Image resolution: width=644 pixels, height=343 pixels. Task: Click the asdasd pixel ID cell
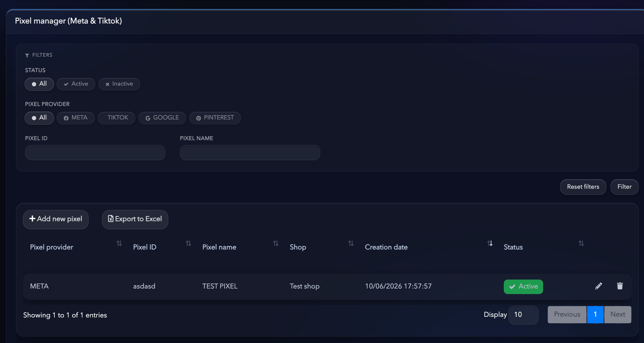pyautogui.click(x=144, y=286)
